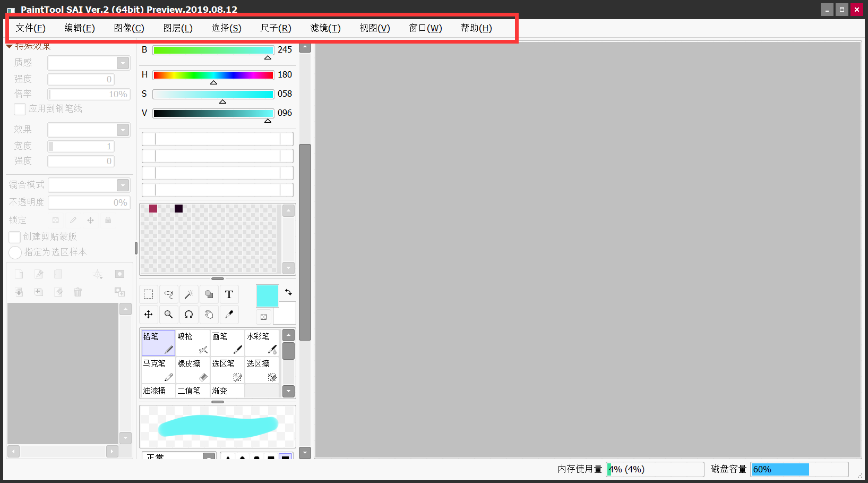
Task: Choose the 铅笔 pencil brush
Action: click(x=158, y=343)
